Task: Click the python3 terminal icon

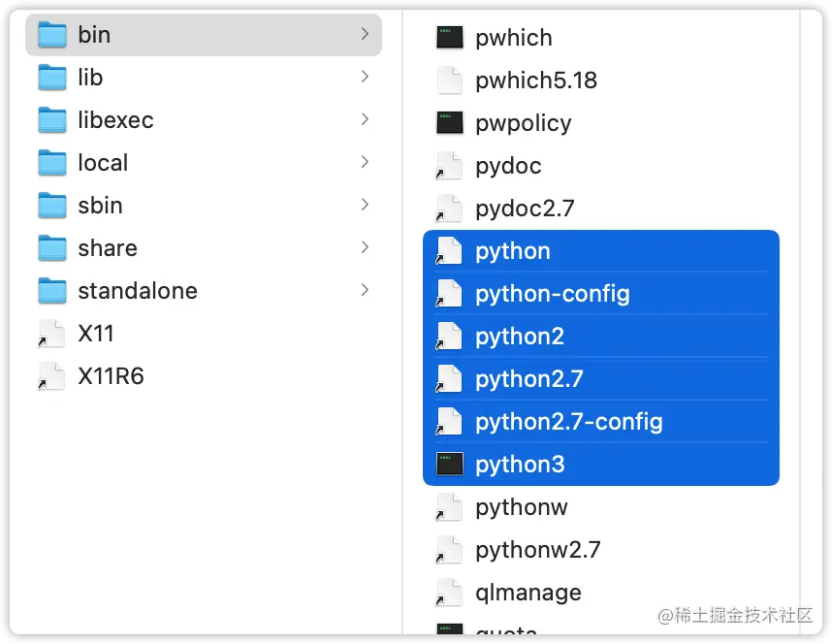Action: pos(449,464)
